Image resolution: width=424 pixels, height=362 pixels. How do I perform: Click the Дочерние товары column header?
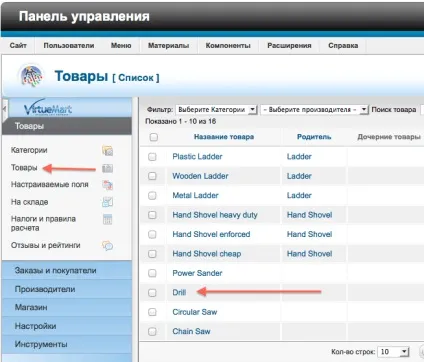[389, 137]
